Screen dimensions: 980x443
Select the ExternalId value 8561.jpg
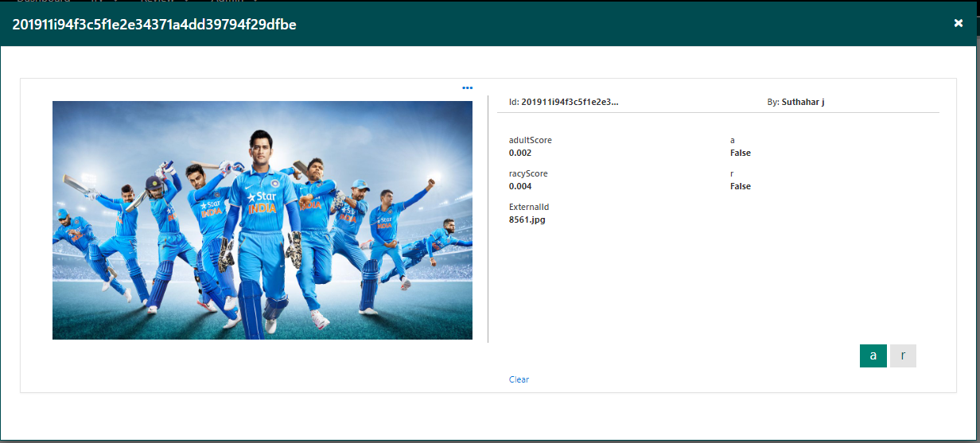coord(527,220)
